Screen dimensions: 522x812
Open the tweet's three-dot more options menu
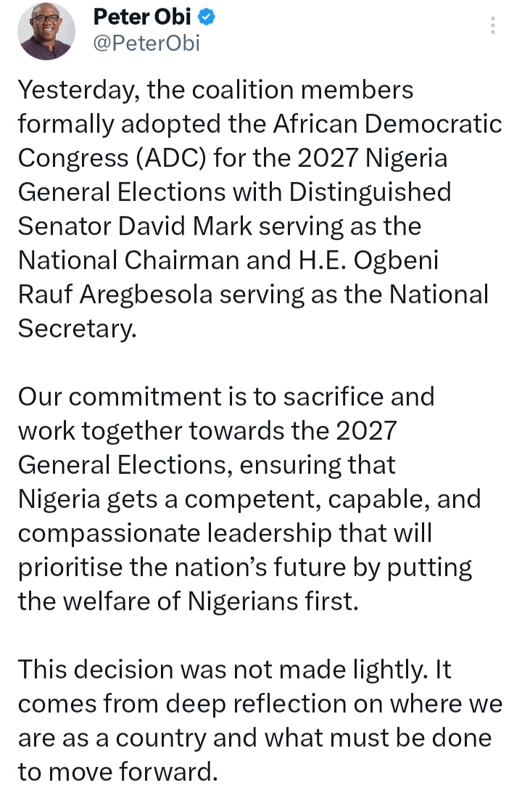point(493,26)
